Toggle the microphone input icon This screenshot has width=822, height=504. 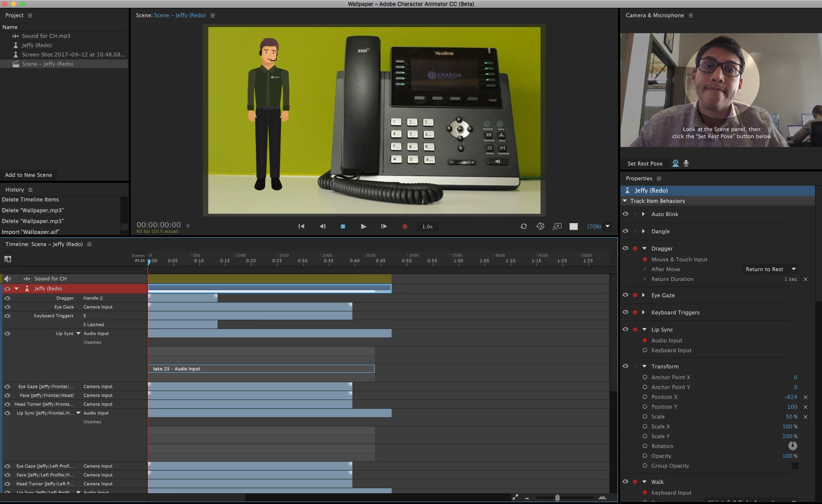(x=686, y=163)
